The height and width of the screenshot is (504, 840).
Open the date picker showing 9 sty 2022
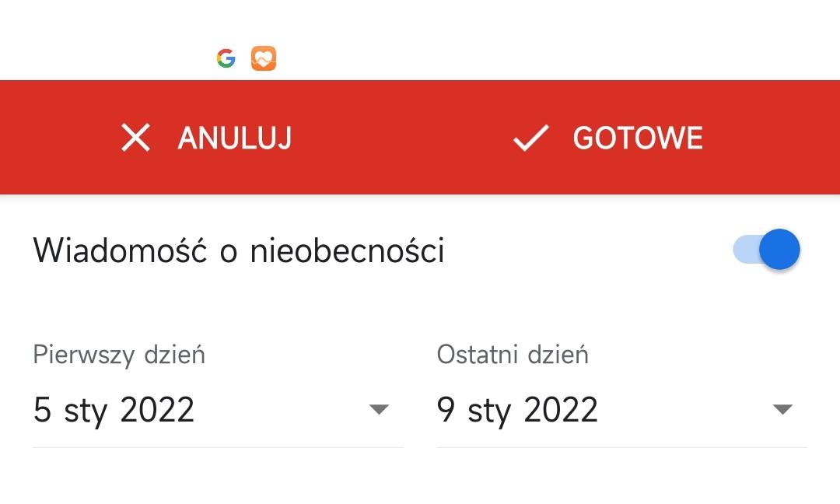click(518, 409)
